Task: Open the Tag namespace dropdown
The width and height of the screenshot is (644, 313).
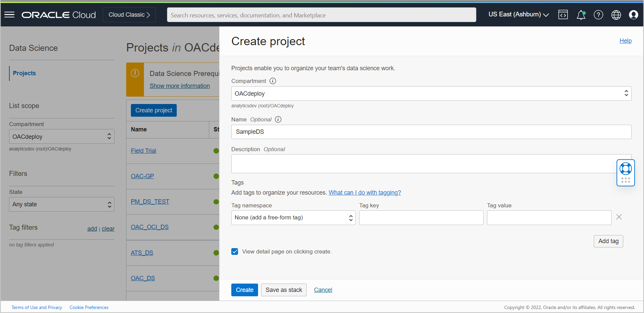Action: 293,217
